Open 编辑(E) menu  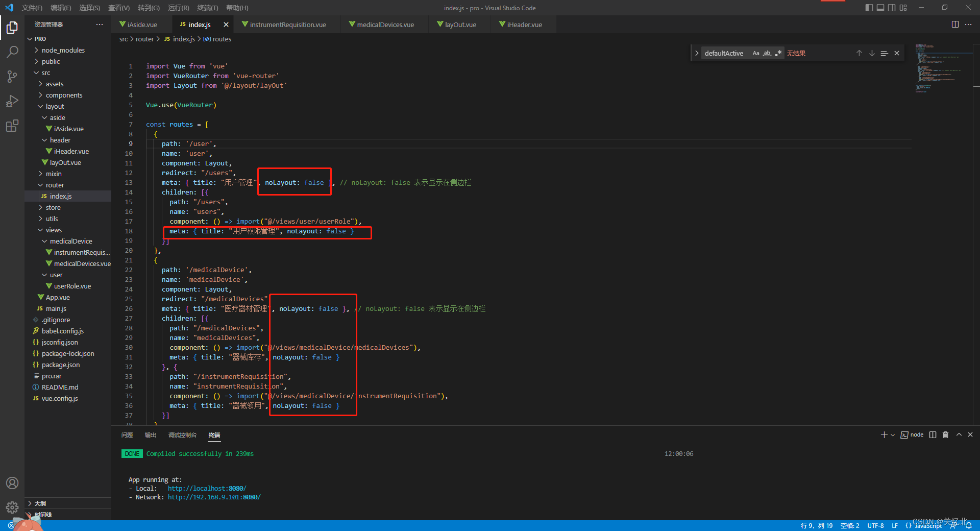[x=61, y=8]
